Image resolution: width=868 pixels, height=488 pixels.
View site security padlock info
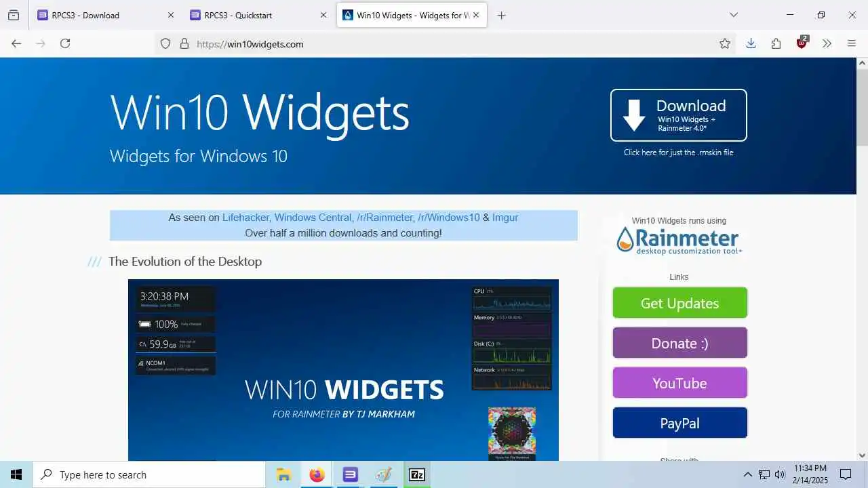click(x=184, y=43)
